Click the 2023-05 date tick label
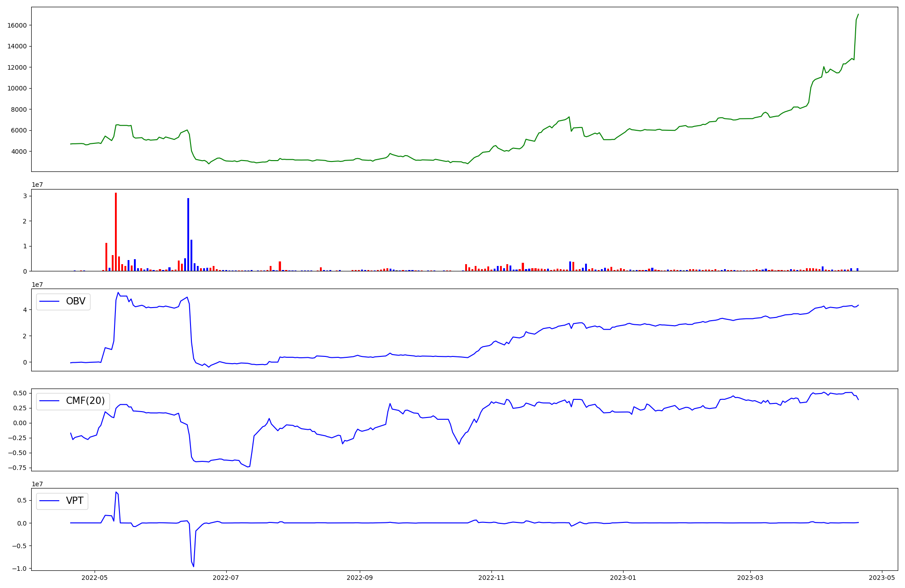This screenshot has width=905, height=588. tap(882, 578)
